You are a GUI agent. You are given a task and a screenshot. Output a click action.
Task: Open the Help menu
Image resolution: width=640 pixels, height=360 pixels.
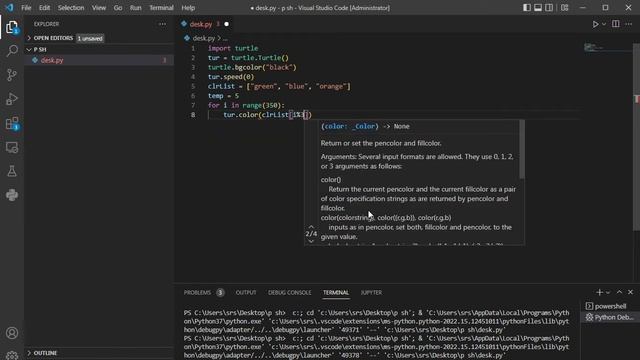188,7
